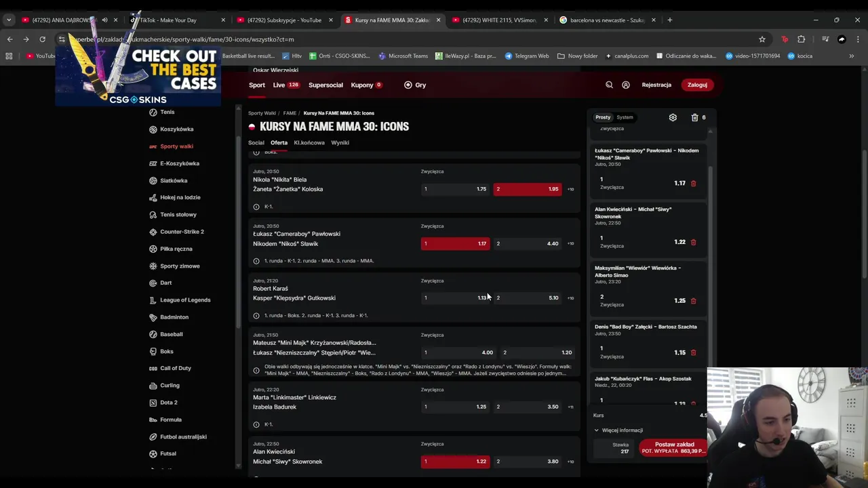Select the Badminton sidebar icon

click(153, 317)
